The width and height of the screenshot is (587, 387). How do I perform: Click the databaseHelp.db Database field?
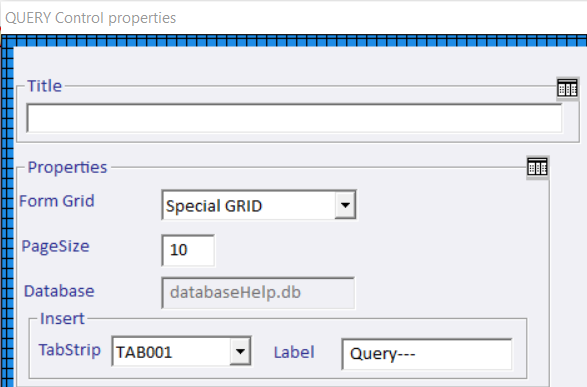258,293
